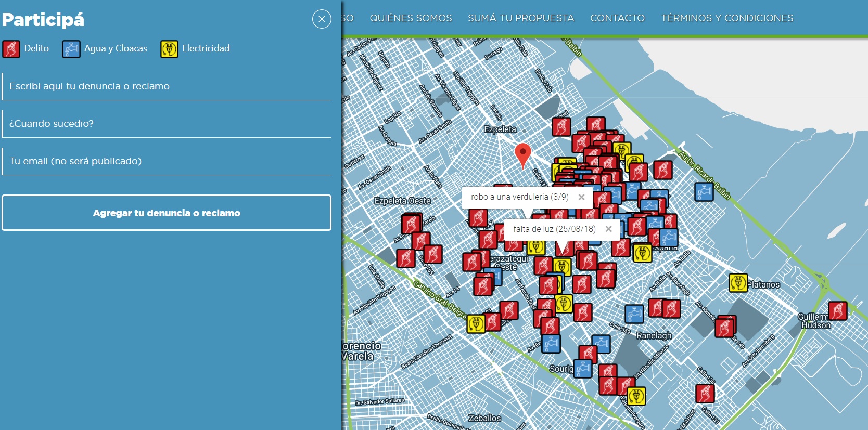Screen dimensions: 868x430
Task: Select the Agua y Cloacas category icon
Action: point(71,49)
